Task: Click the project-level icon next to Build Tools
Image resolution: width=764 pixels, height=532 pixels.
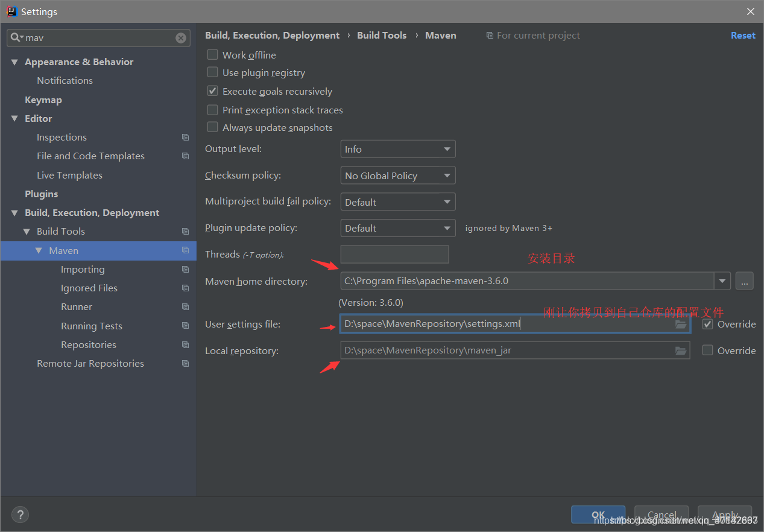Action: 185,232
